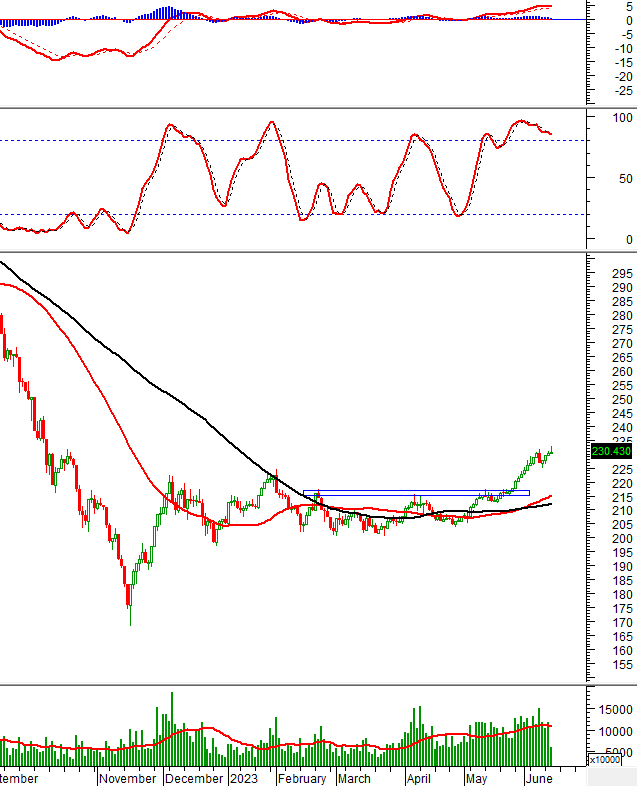
Task: Click the March label on time axis
Action: point(355,778)
